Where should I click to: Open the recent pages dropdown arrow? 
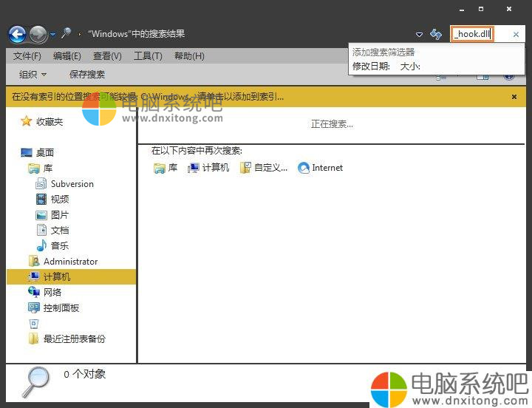coord(53,35)
